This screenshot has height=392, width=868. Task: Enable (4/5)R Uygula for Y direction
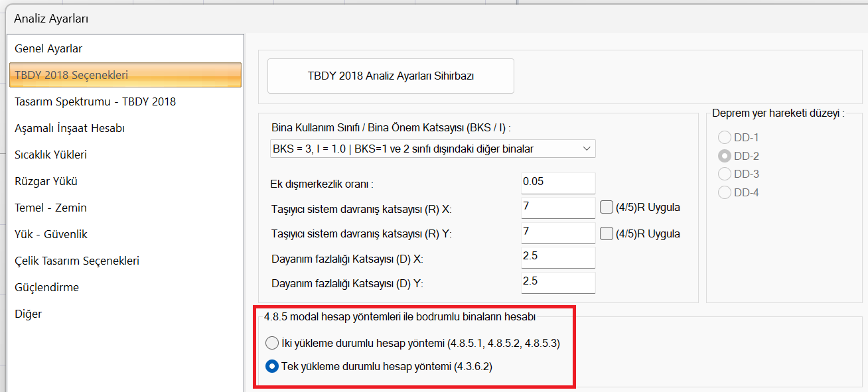coord(606,233)
